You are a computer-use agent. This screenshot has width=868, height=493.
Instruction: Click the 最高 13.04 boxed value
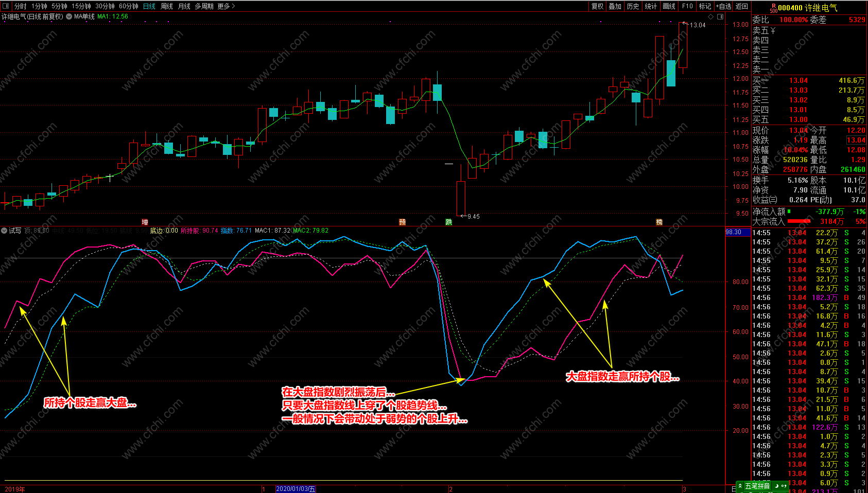tap(856, 140)
